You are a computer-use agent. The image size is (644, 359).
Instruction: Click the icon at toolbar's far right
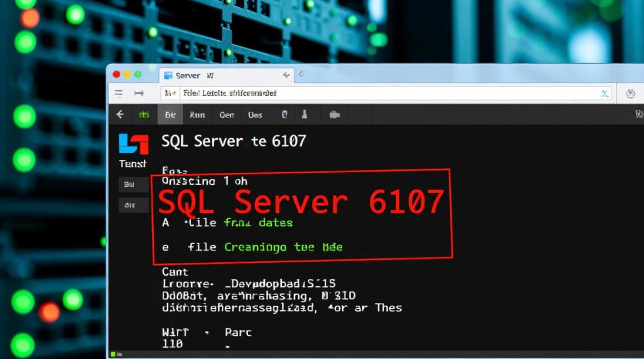(639, 114)
